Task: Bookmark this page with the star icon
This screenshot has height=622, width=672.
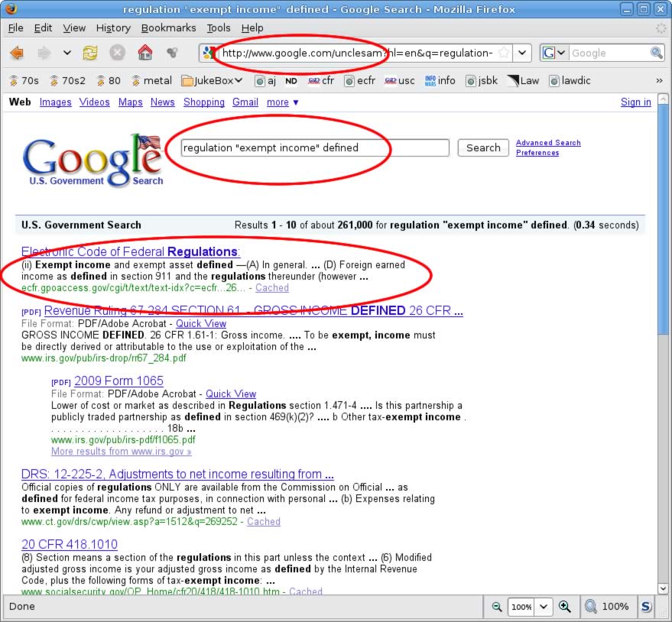Action: click(504, 53)
